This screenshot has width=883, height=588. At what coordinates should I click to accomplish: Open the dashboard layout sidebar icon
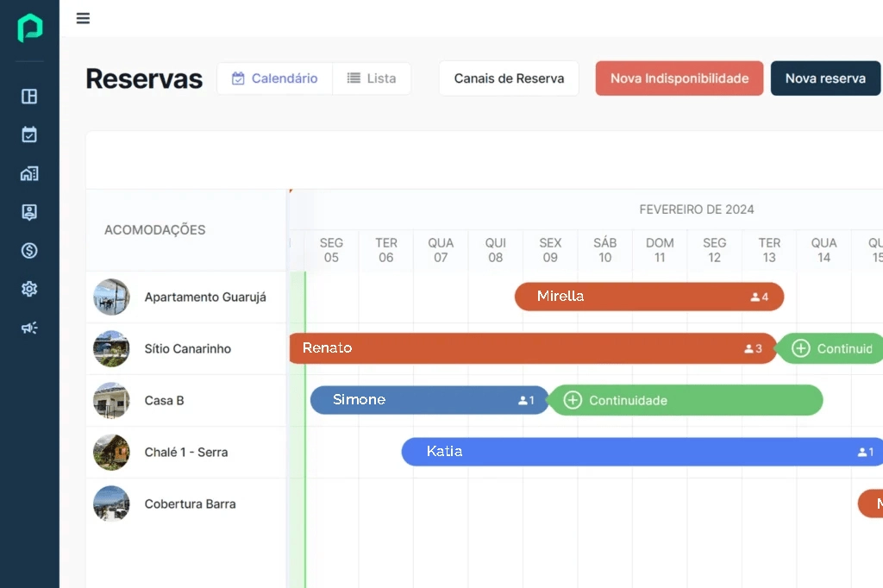pos(29,97)
